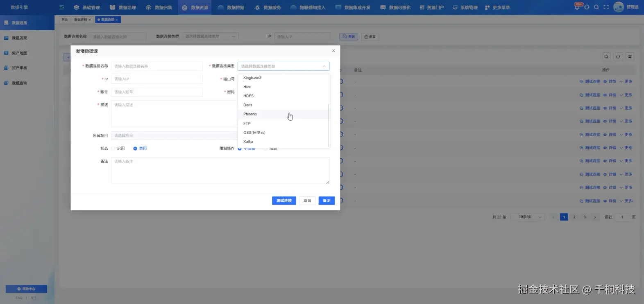This screenshot has height=304, width=644.
Task: Open the 数据服务 top menu
Action: (268, 7)
